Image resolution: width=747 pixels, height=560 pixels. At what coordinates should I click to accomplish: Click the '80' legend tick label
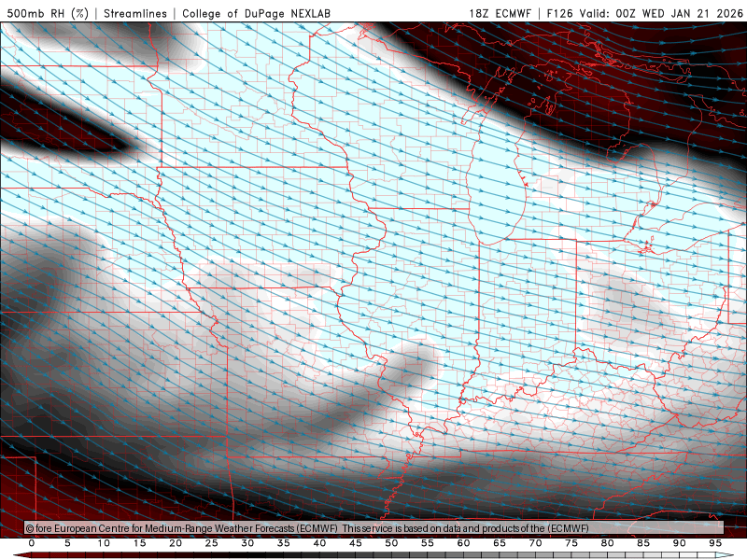pyautogui.click(x=608, y=543)
